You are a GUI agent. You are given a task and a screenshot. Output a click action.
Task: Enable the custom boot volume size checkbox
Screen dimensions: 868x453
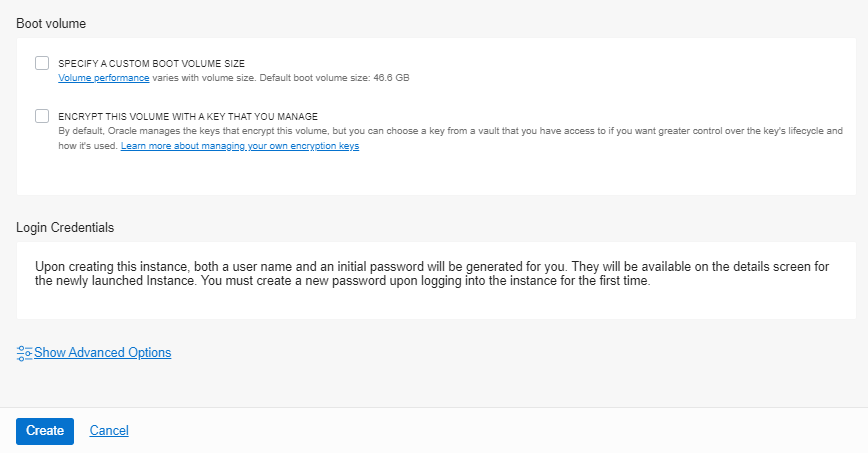tap(42, 63)
